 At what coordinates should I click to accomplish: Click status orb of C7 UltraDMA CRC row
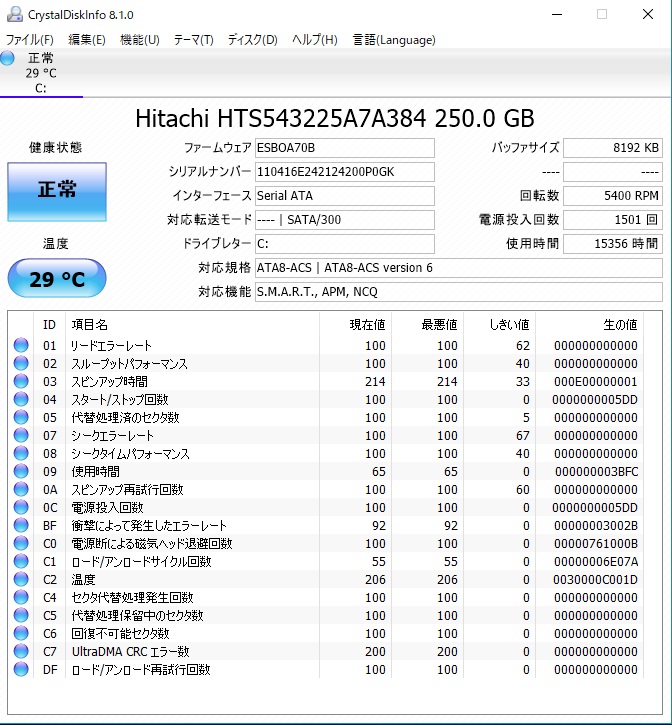click(x=21, y=651)
